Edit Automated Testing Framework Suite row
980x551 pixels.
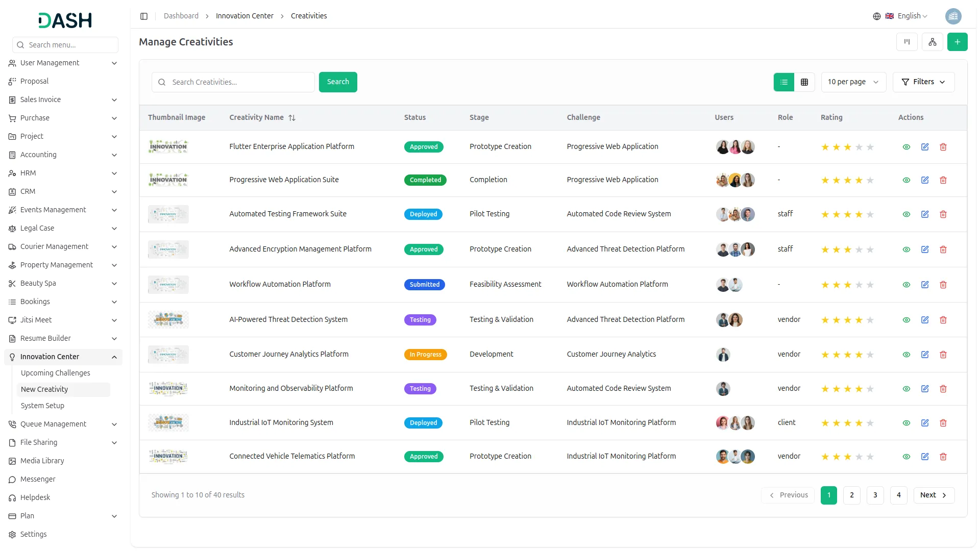925,214
